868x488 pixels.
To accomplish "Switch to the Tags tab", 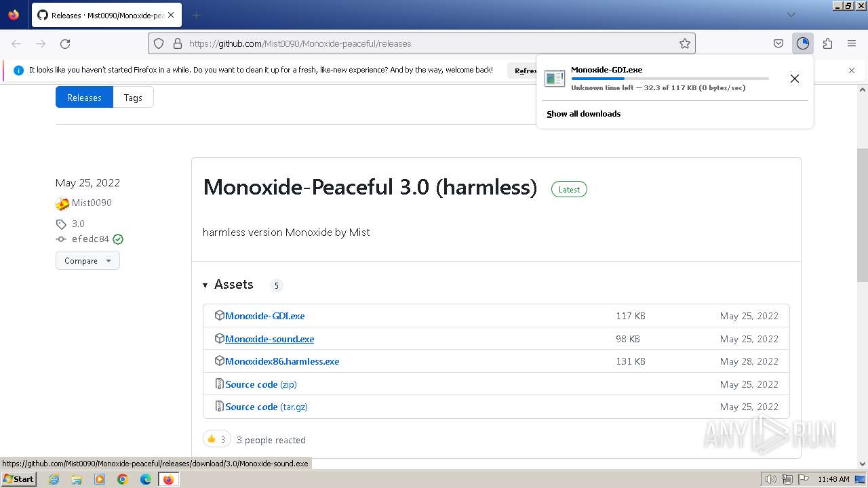I will tap(133, 98).
